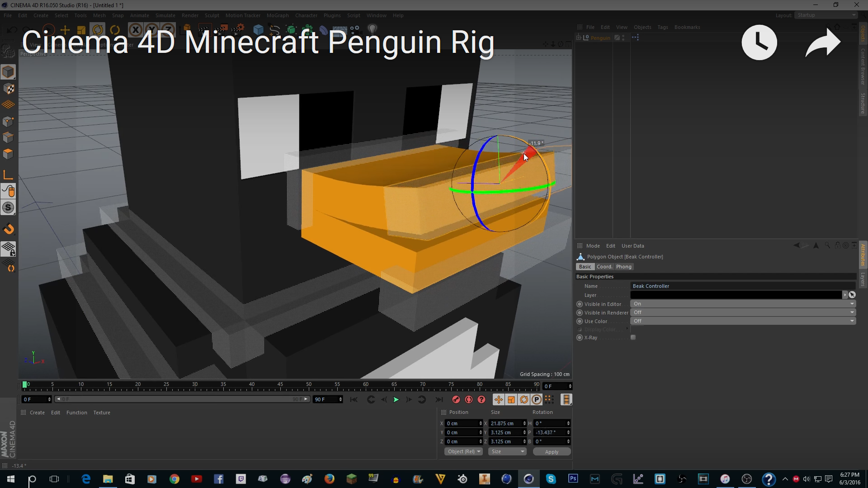Toggle Scale key recording button
This screenshot has width=868, height=488.
click(x=511, y=399)
